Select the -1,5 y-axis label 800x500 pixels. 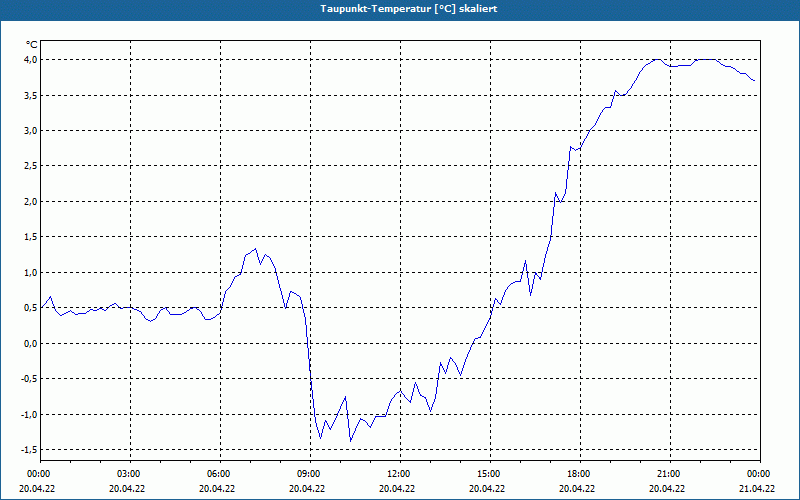tap(30, 449)
